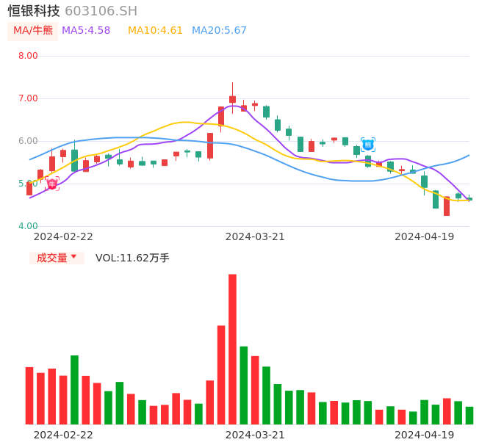The image size is (504, 445).
Task: Click the 2024-04-19 date on price chart
Action: pos(425,236)
